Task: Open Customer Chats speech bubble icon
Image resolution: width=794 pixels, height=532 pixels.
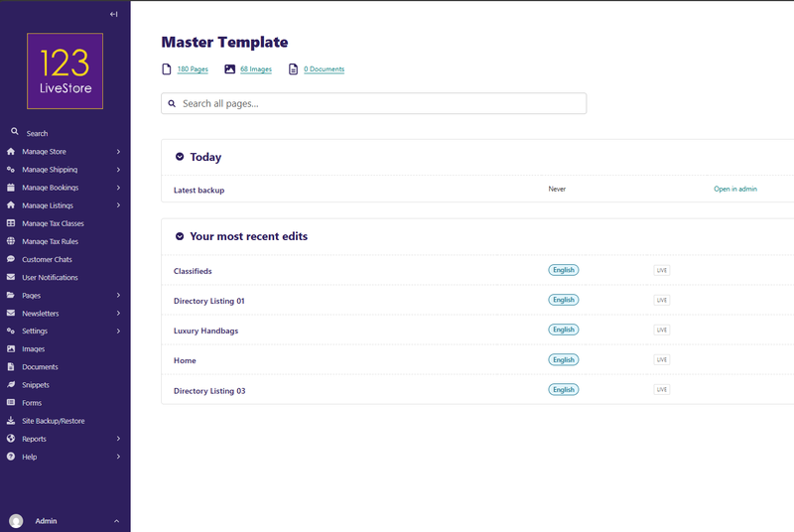Action: (11, 259)
